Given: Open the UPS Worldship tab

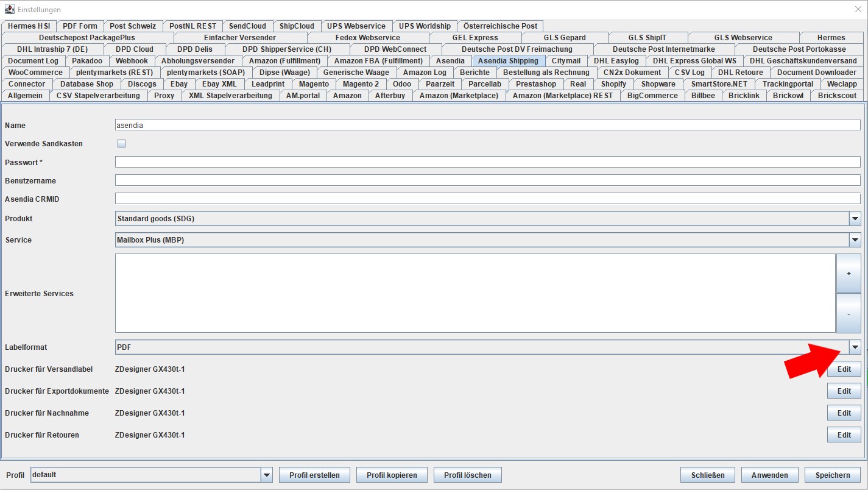Looking at the screenshot, I should click(x=425, y=26).
